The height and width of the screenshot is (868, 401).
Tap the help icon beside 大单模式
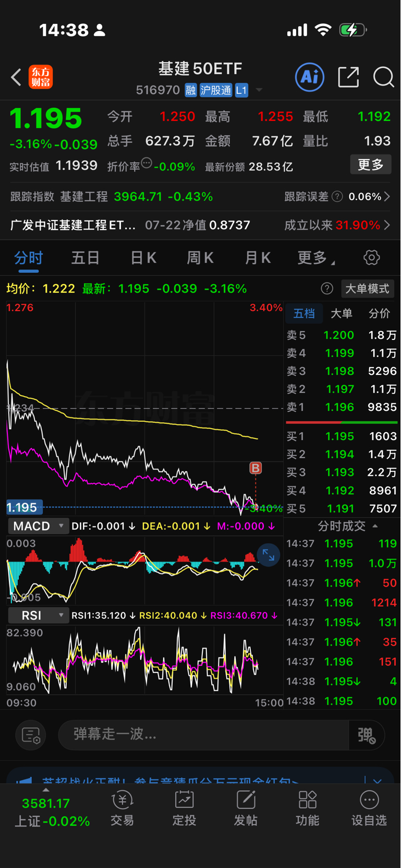click(327, 289)
